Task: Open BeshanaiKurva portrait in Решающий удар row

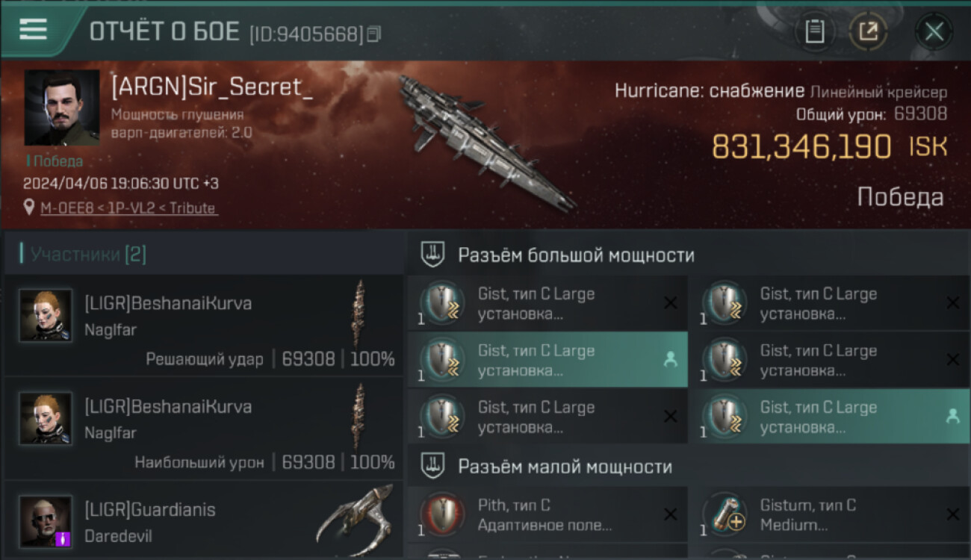Action: point(46,315)
